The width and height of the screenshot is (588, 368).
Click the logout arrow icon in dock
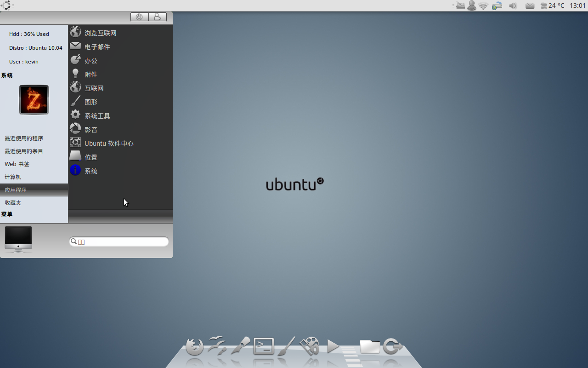click(392, 346)
